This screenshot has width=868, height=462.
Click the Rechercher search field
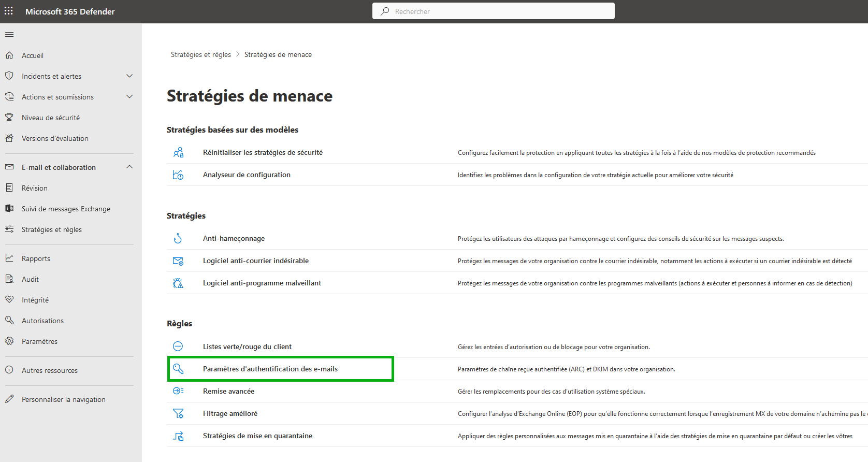[x=493, y=11]
